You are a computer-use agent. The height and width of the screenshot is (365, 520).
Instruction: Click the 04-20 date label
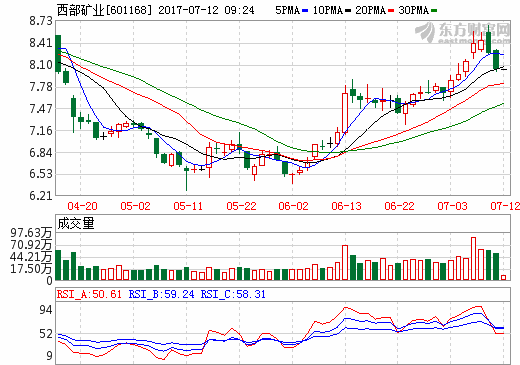pyautogui.click(x=82, y=206)
